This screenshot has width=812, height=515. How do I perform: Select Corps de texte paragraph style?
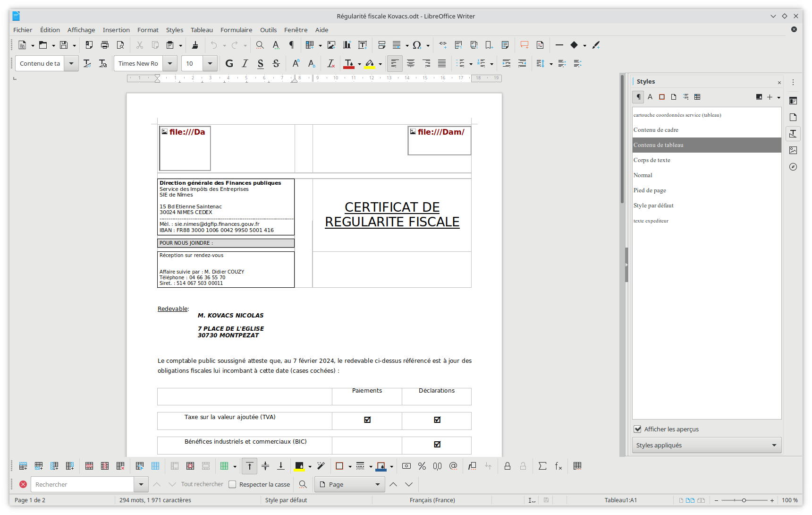point(652,160)
